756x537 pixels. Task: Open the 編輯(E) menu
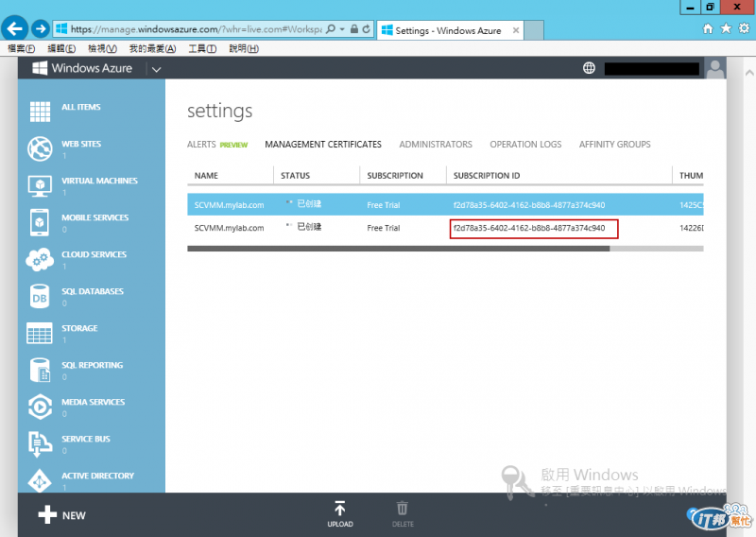(x=61, y=48)
